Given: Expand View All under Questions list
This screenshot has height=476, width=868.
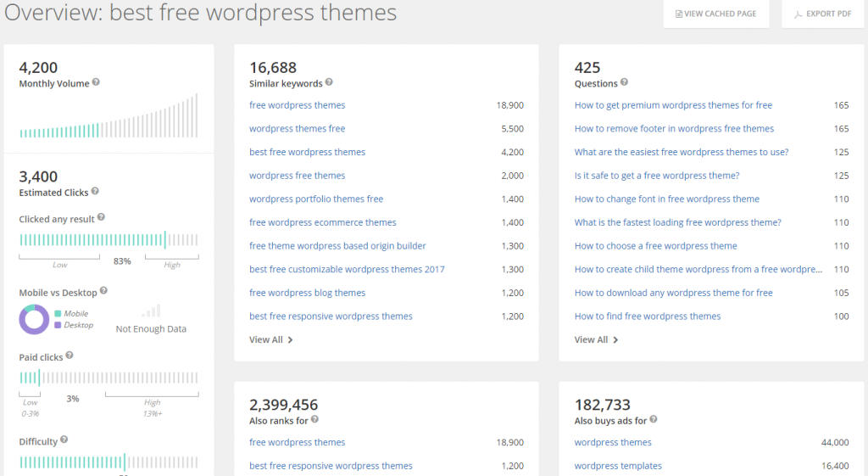Looking at the screenshot, I should (x=596, y=339).
